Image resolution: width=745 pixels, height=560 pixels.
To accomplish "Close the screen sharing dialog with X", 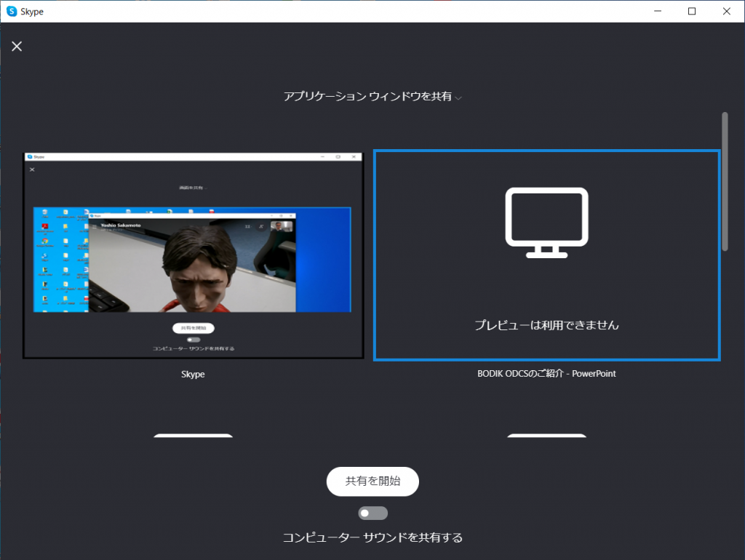I will click(17, 47).
